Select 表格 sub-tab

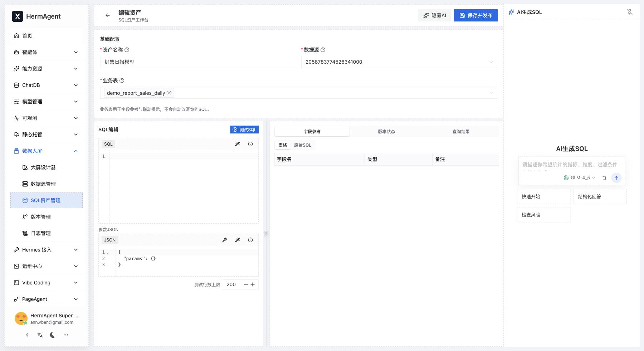(x=283, y=145)
